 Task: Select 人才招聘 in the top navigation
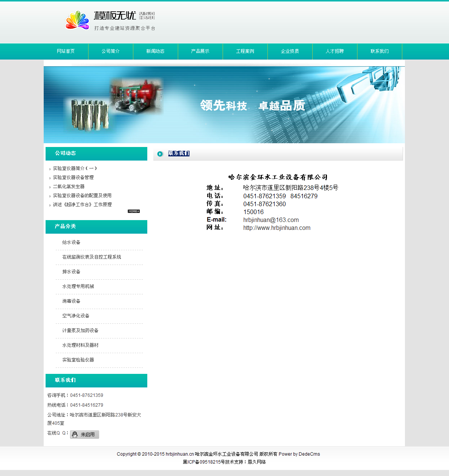[335, 51]
